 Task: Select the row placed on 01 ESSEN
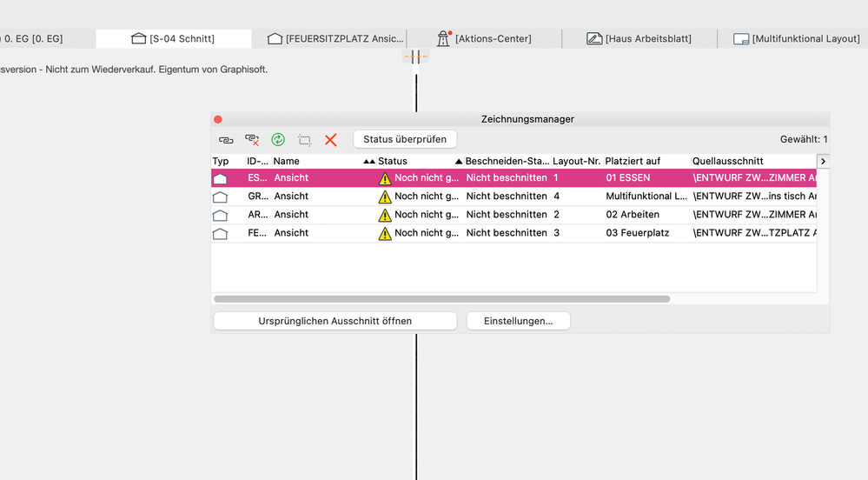tap(514, 178)
